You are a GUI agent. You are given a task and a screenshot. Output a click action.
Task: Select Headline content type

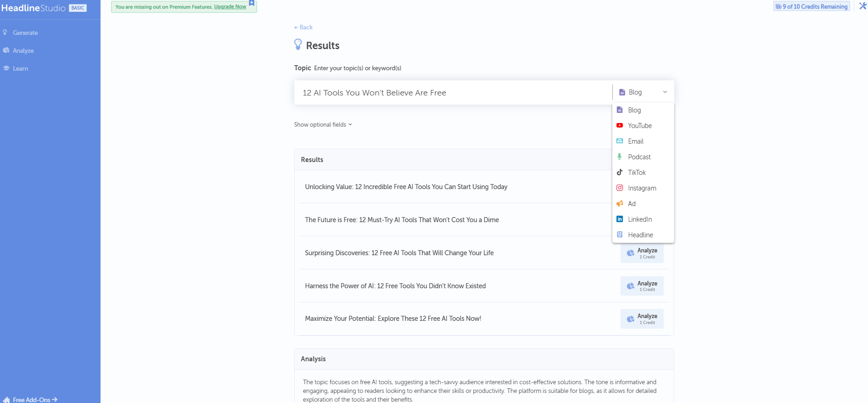(643, 235)
